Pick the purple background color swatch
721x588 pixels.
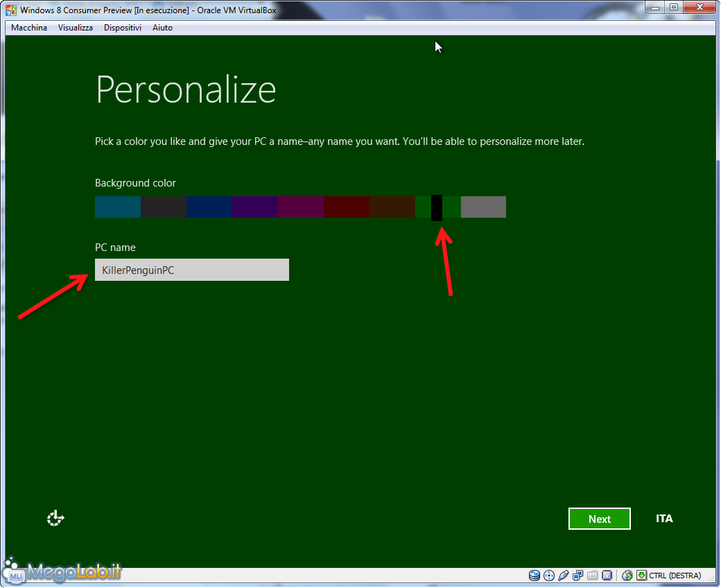pos(255,207)
